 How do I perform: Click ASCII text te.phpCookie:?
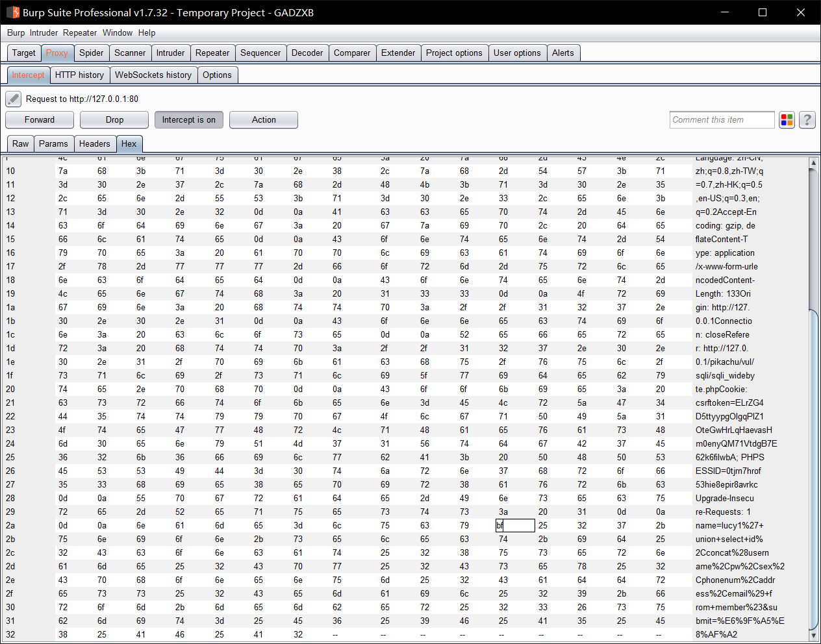click(x=721, y=389)
